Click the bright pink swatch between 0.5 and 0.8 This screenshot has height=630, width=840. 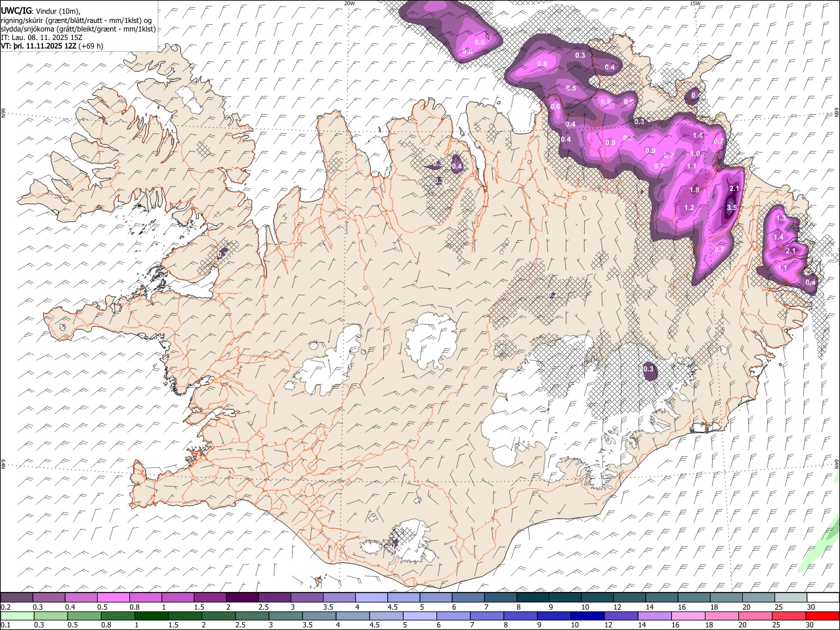[114, 598]
